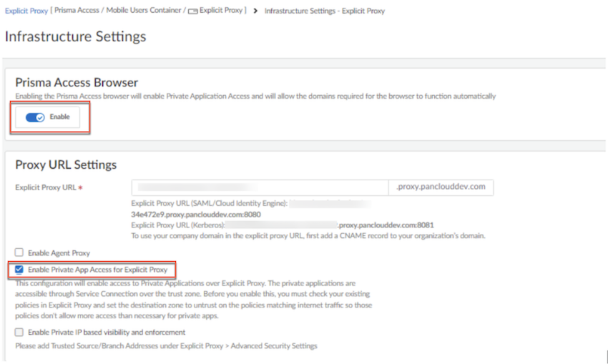This screenshot has height=364, width=608.
Task: Click the breadcrumb chevron arrow
Action: click(x=255, y=11)
